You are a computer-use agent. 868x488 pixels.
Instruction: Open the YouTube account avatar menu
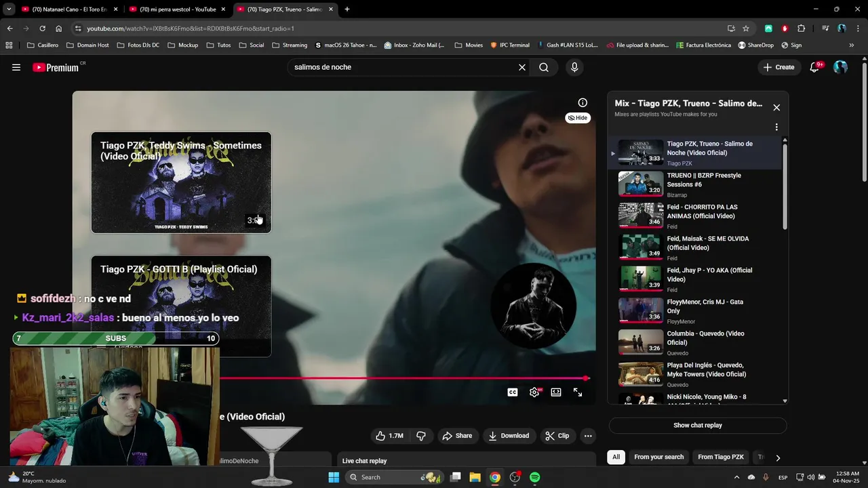(840, 67)
